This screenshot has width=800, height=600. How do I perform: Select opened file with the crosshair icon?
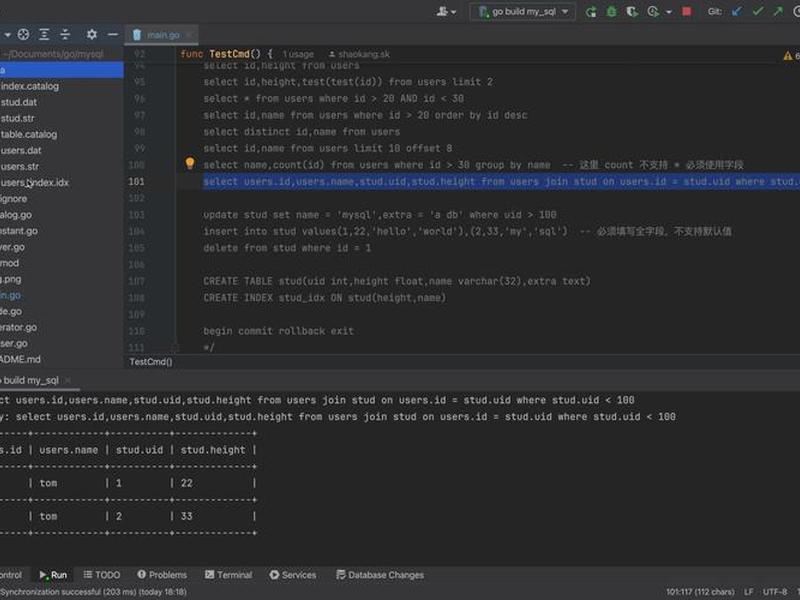tap(23, 35)
